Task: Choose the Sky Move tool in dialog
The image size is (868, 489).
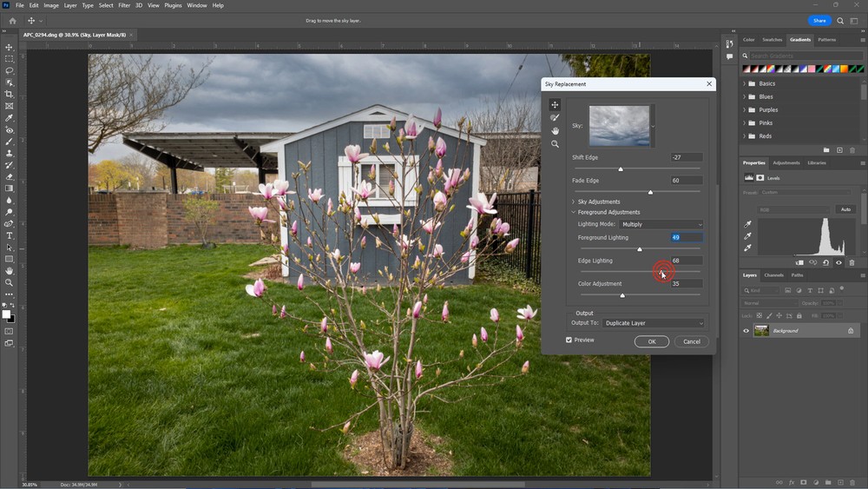Action: pyautogui.click(x=555, y=105)
